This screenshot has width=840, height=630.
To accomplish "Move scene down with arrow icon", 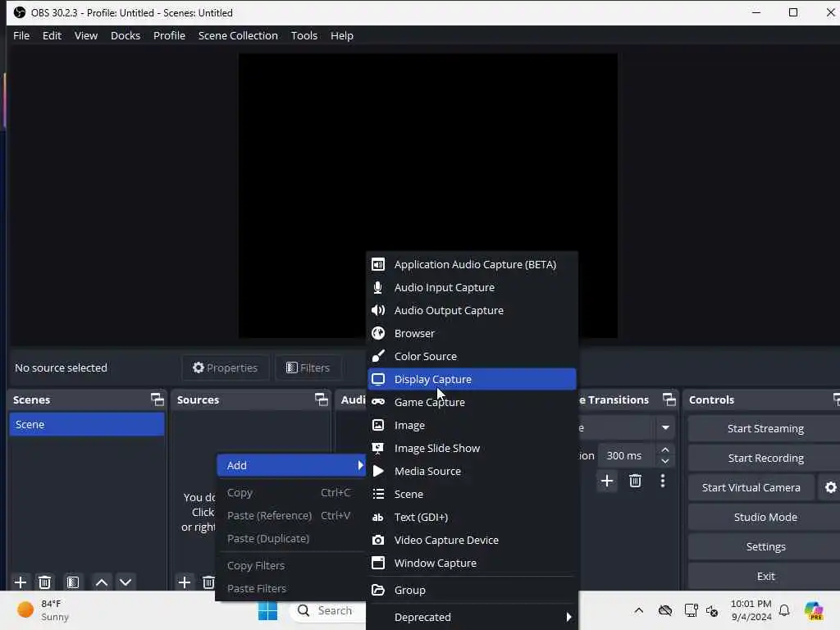I will [x=126, y=582].
